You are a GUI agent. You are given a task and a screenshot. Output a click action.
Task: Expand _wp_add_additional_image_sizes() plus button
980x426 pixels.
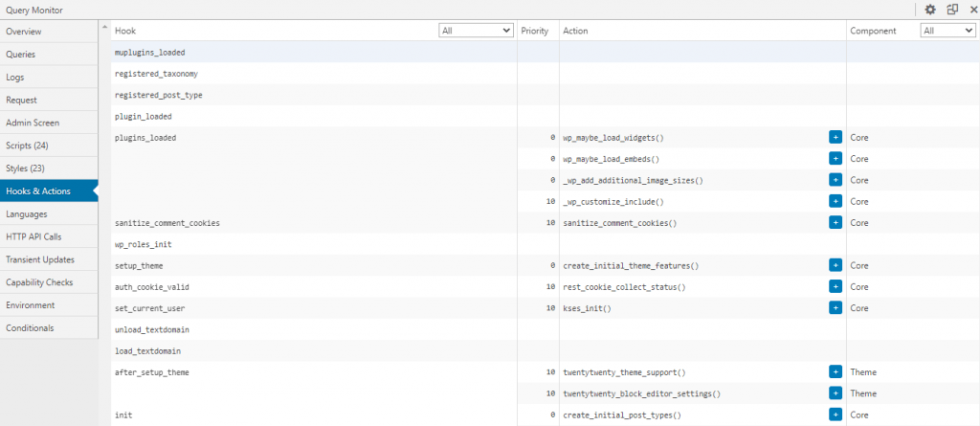click(x=835, y=180)
